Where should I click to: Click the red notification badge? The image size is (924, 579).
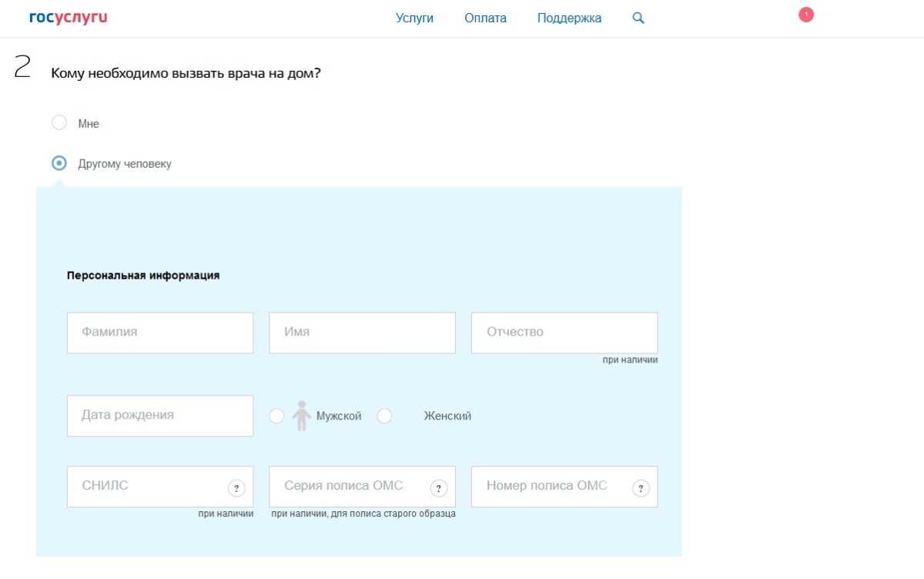805,15
